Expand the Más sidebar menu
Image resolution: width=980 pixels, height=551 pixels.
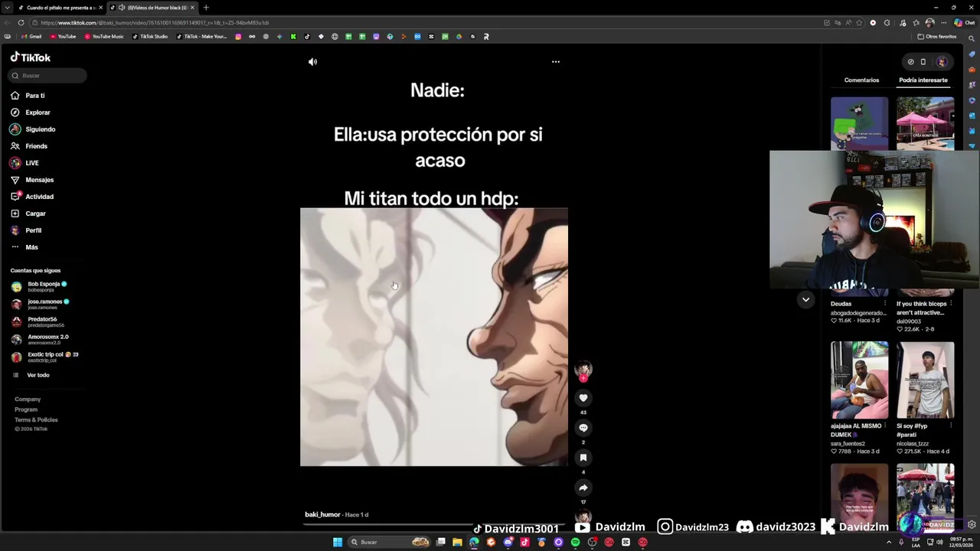[x=31, y=247]
